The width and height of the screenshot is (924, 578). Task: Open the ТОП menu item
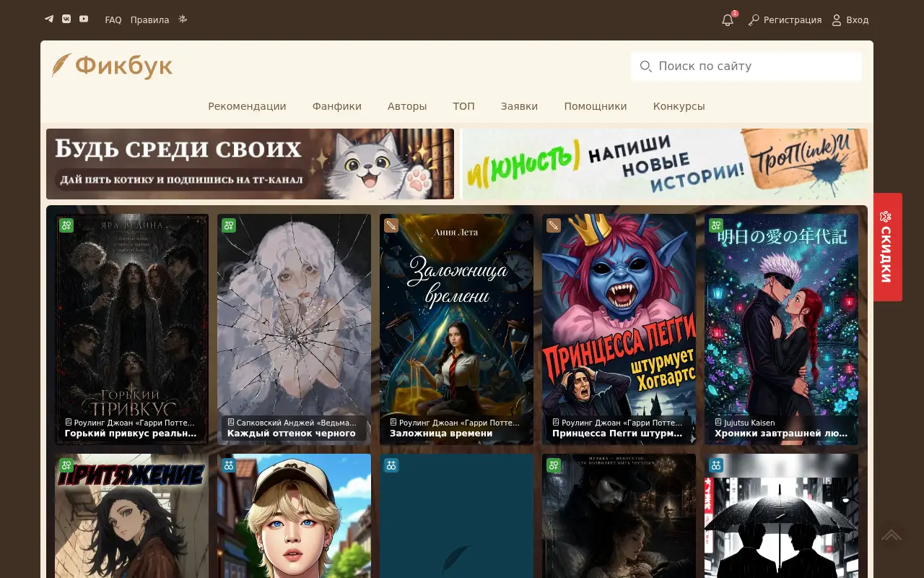click(x=464, y=106)
